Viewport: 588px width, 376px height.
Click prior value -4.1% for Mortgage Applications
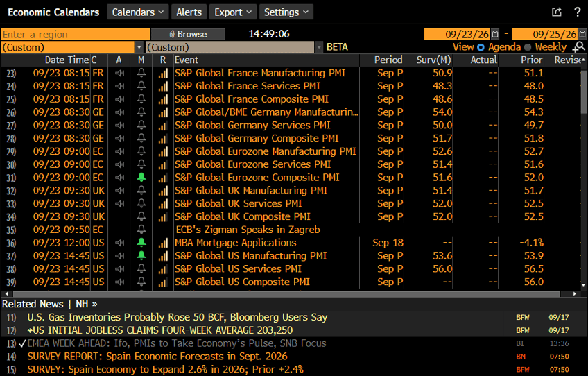tap(531, 243)
